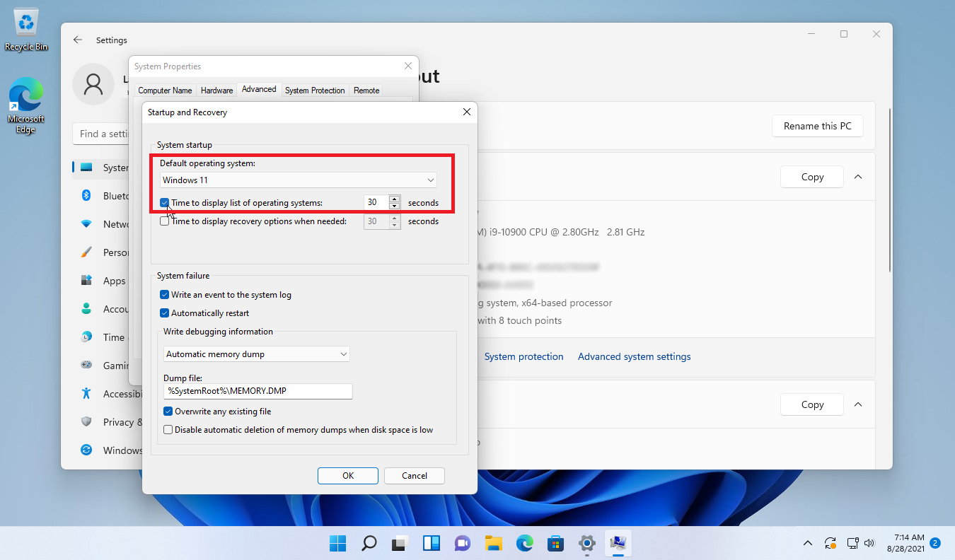955x560 pixels.
Task: Switch to System Protection tab
Action: click(315, 91)
